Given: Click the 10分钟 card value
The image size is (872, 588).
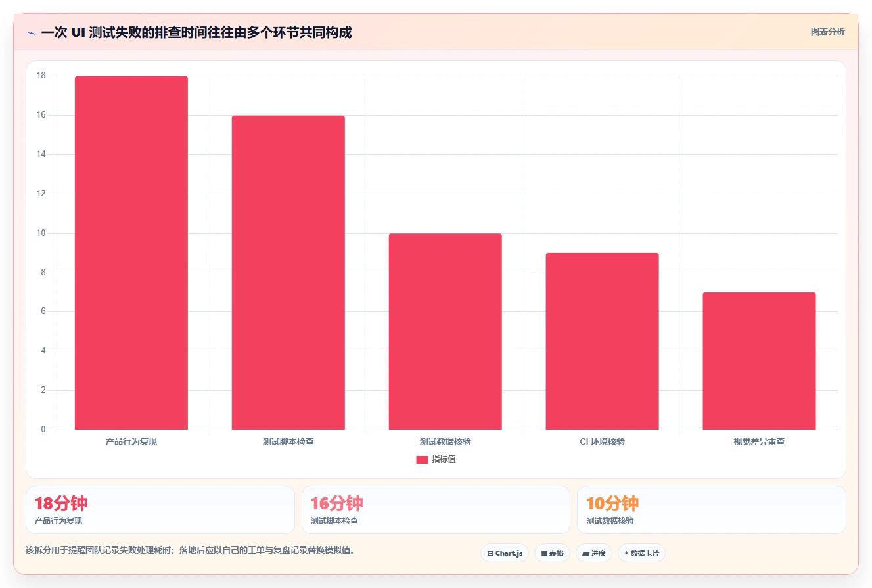Looking at the screenshot, I should click(612, 504).
